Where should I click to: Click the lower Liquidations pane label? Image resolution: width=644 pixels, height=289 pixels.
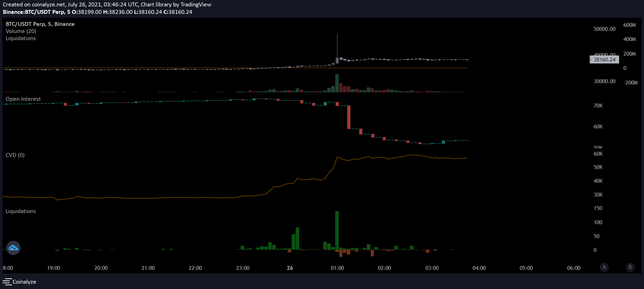coord(21,211)
